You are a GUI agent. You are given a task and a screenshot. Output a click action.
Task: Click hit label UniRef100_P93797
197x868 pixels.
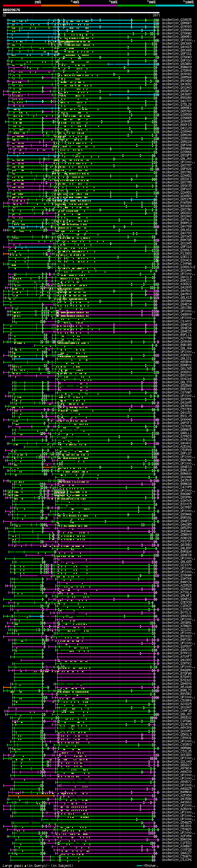pyautogui.click(x=177, y=542)
